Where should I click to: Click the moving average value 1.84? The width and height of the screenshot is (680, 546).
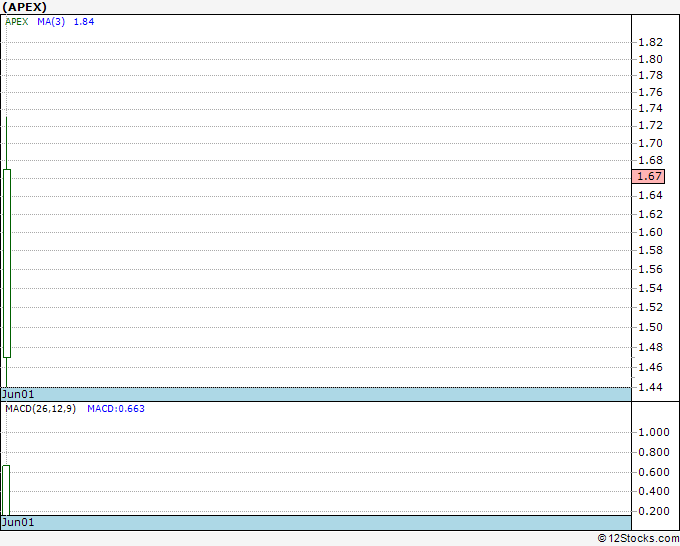tap(84, 22)
